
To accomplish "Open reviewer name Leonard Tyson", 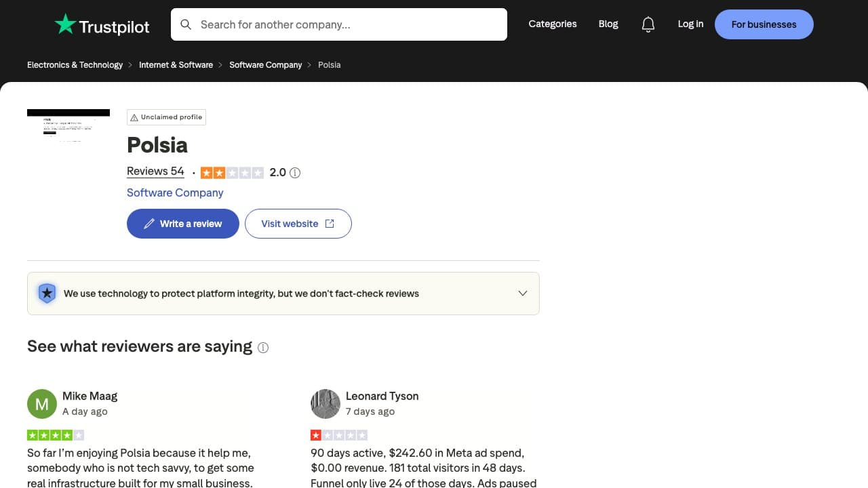I will [382, 396].
